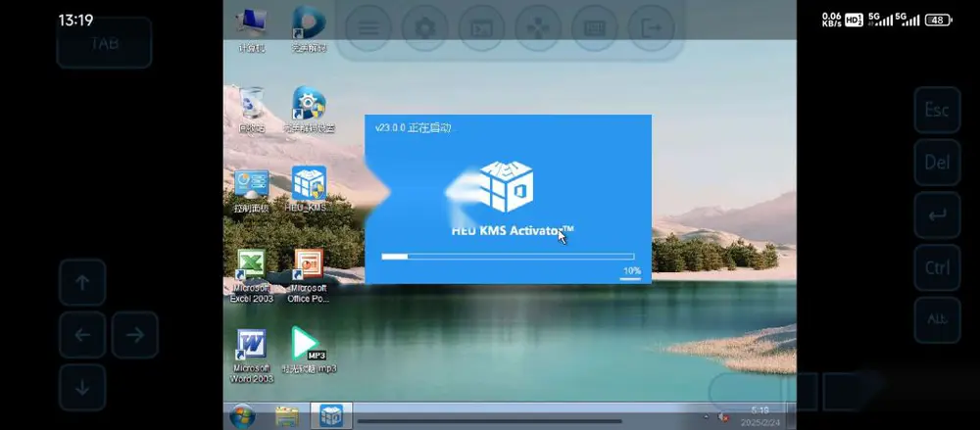Open the Control Panel desktop icon
980x430 pixels.
(251, 190)
